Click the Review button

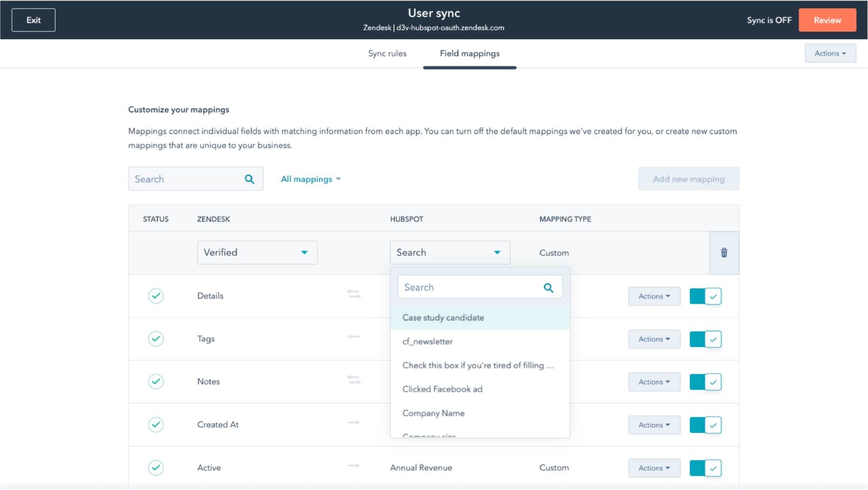click(x=826, y=20)
